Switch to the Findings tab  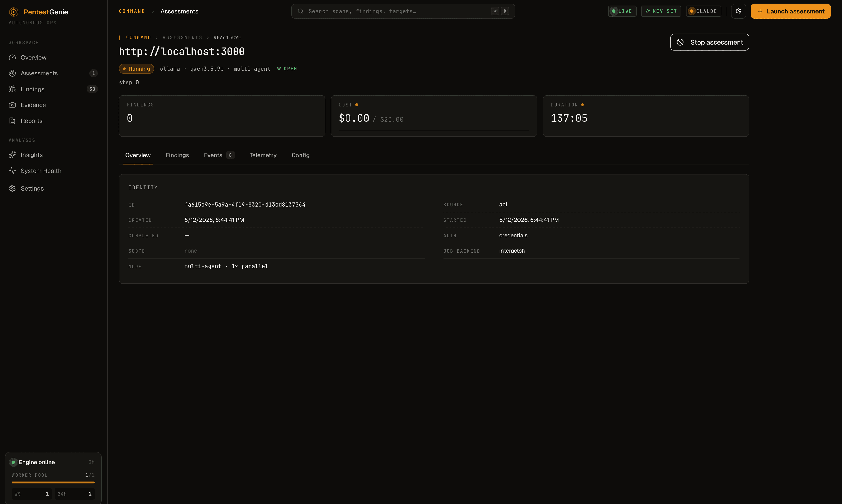click(177, 155)
